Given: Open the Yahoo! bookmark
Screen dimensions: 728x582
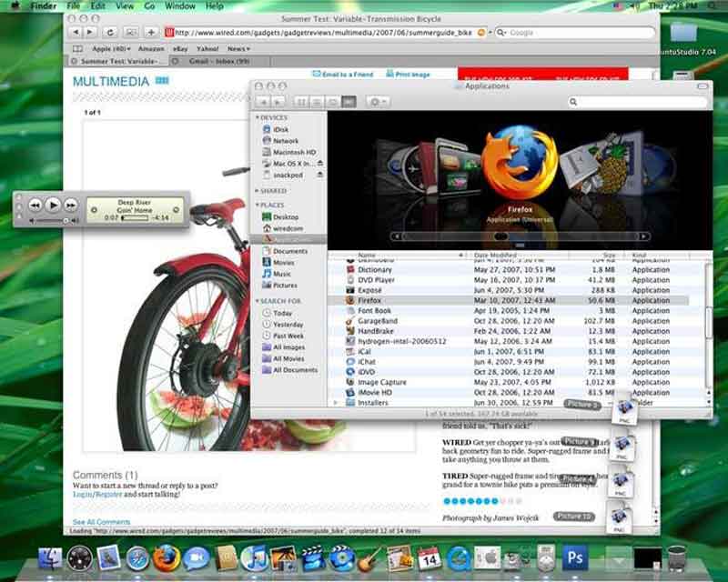Looking at the screenshot, I should (207, 48).
